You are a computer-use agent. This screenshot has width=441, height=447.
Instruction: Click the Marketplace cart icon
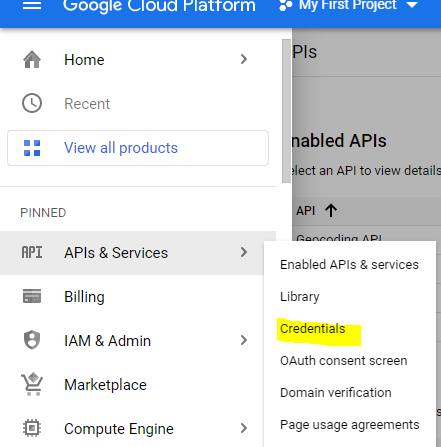point(32,384)
